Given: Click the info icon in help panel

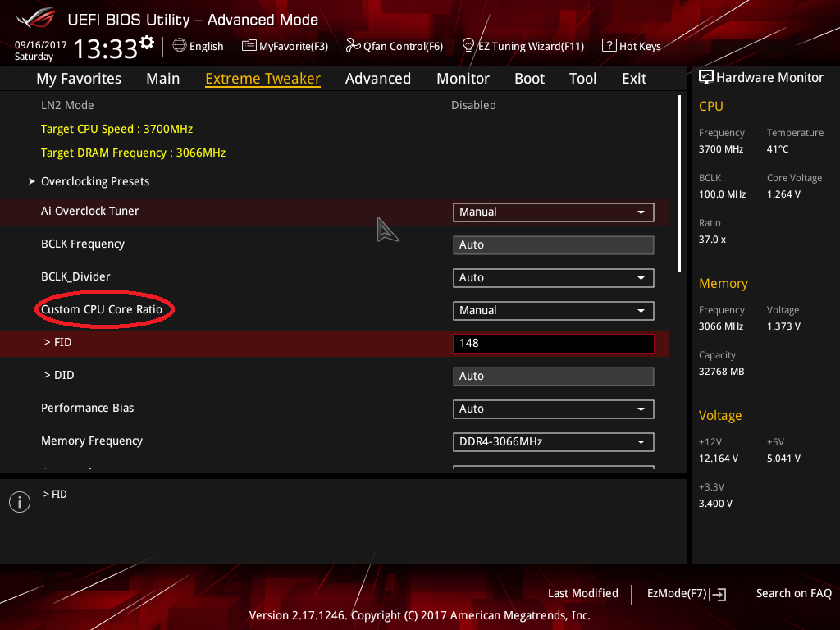Looking at the screenshot, I should [20, 502].
